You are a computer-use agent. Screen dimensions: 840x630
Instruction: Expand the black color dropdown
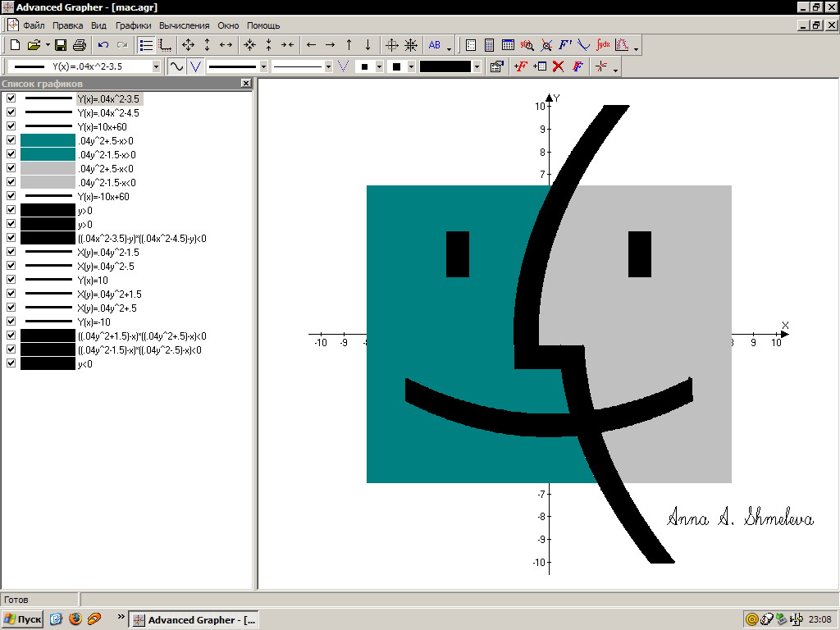click(477, 66)
